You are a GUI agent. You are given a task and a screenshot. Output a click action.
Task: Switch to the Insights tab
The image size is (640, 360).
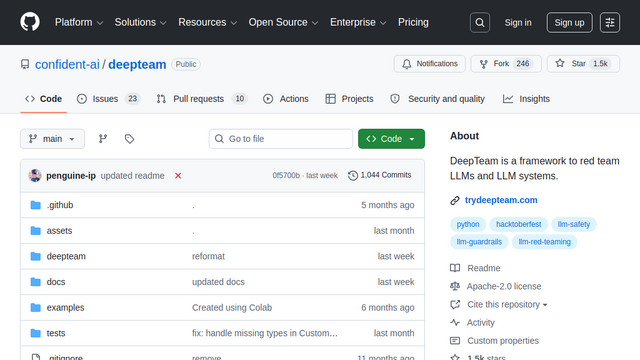[x=527, y=99]
